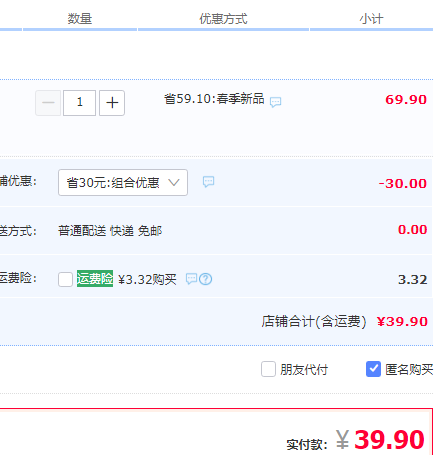436x455 pixels.
Task: Open the 省30元:组合优惠 dropdown
Action: pos(123,182)
